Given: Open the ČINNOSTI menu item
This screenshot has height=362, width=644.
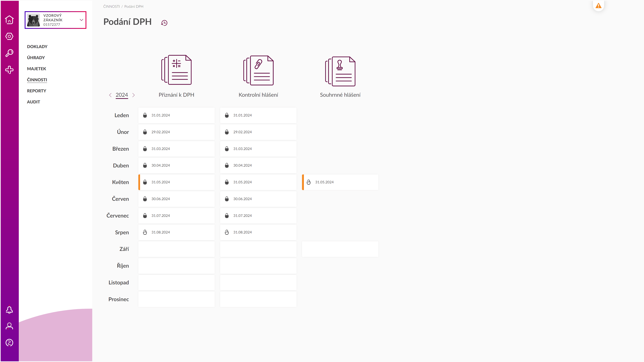Looking at the screenshot, I should coord(37,80).
